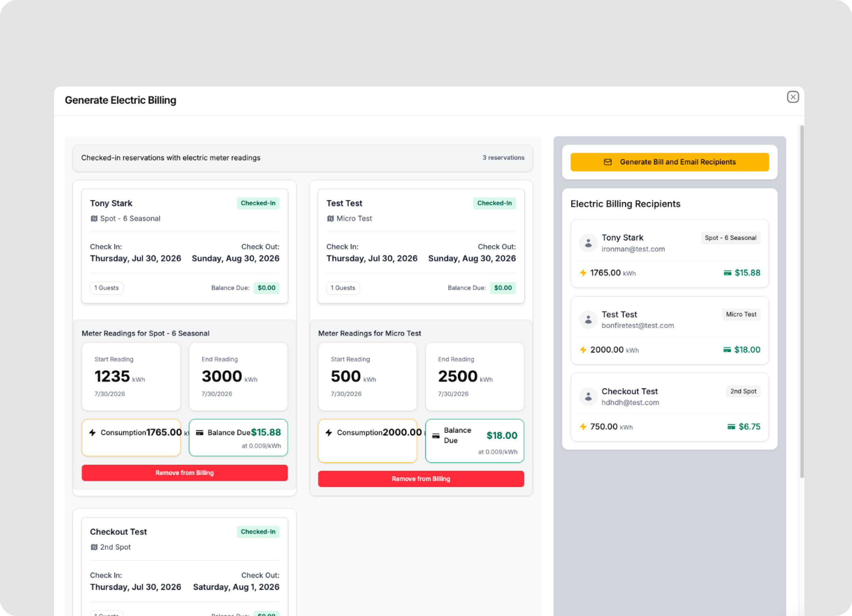
Task: Click the lightning icon in Consumption 2000.00 box
Action: point(329,432)
